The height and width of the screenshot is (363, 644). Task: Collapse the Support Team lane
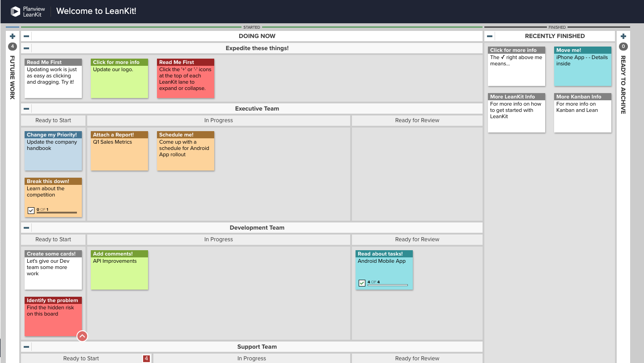tap(26, 346)
